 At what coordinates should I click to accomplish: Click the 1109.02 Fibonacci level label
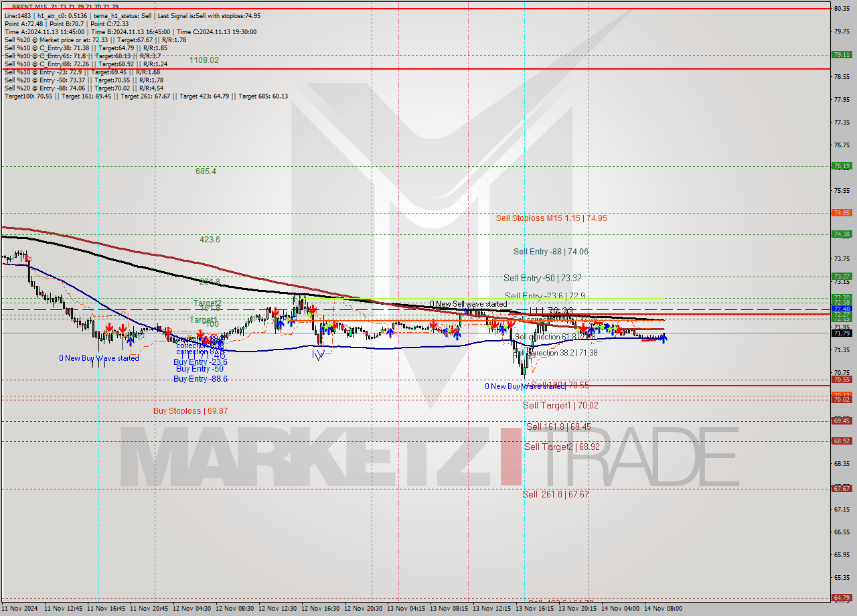coord(204,60)
